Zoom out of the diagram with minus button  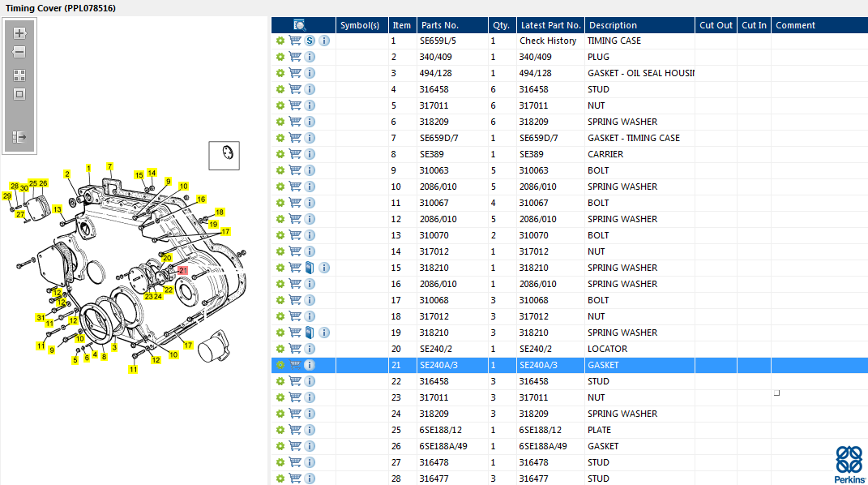pyautogui.click(x=19, y=52)
